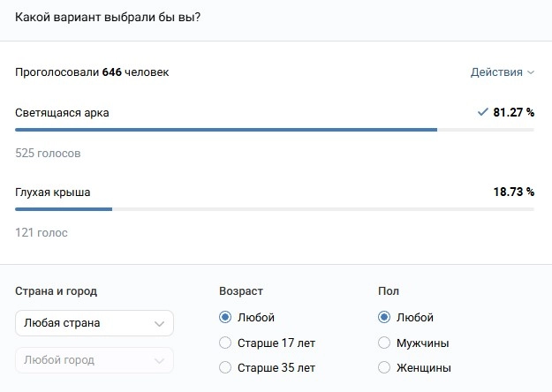Click the "Любая страна" country field text
This screenshot has height=392, width=552.
62,323
